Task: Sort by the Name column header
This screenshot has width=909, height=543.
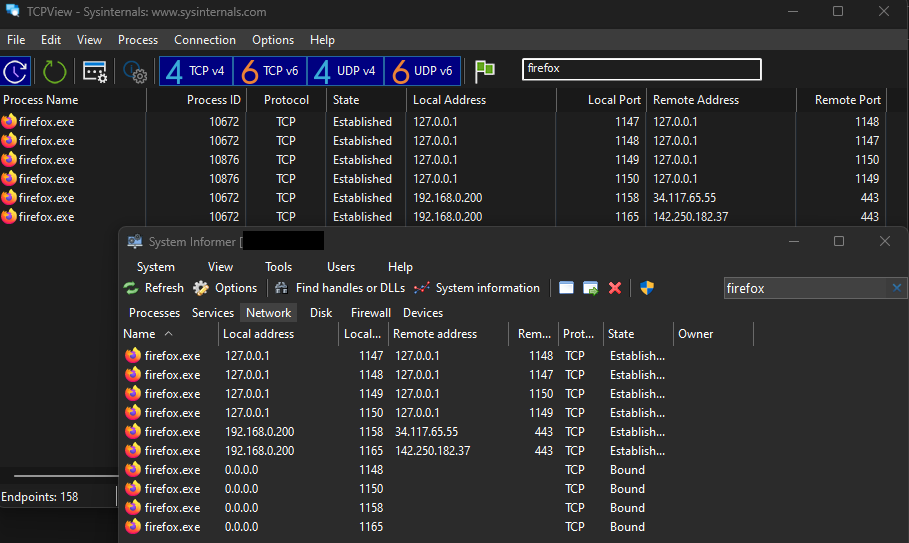Action: tap(140, 334)
